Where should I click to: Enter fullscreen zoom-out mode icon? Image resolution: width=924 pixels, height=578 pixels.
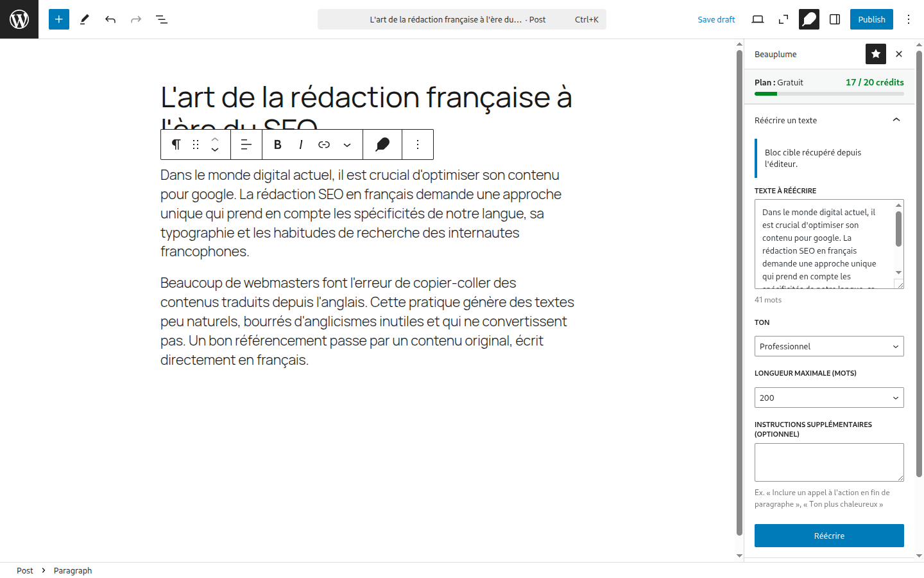point(783,19)
